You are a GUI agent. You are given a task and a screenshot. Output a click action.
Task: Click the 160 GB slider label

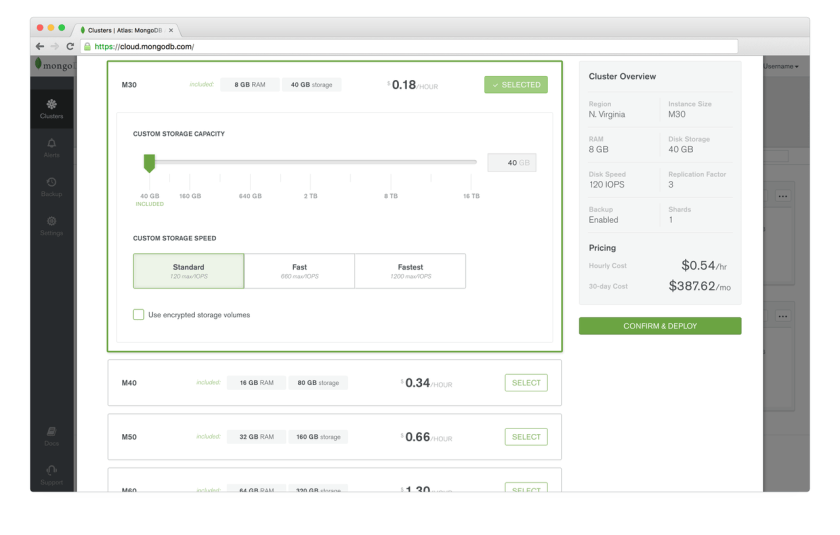(190, 196)
